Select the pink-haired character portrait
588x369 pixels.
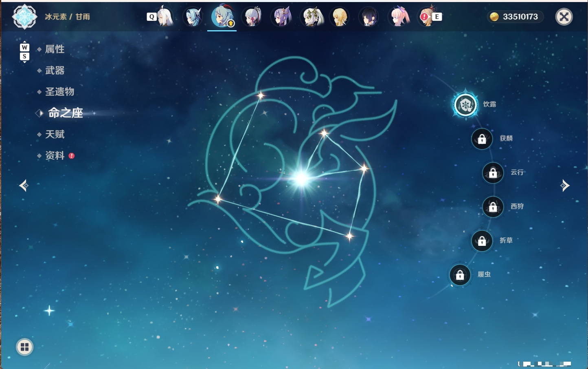[x=399, y=17]
